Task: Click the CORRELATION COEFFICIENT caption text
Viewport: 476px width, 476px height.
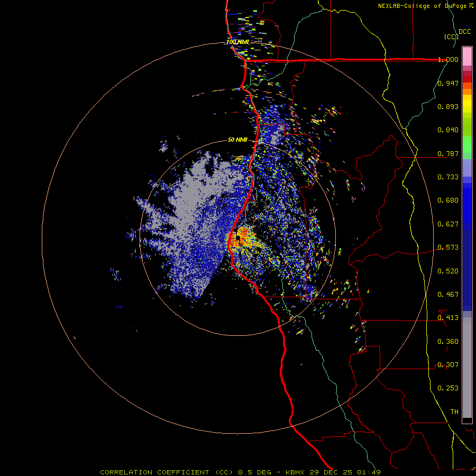Action: pos(157,472)
